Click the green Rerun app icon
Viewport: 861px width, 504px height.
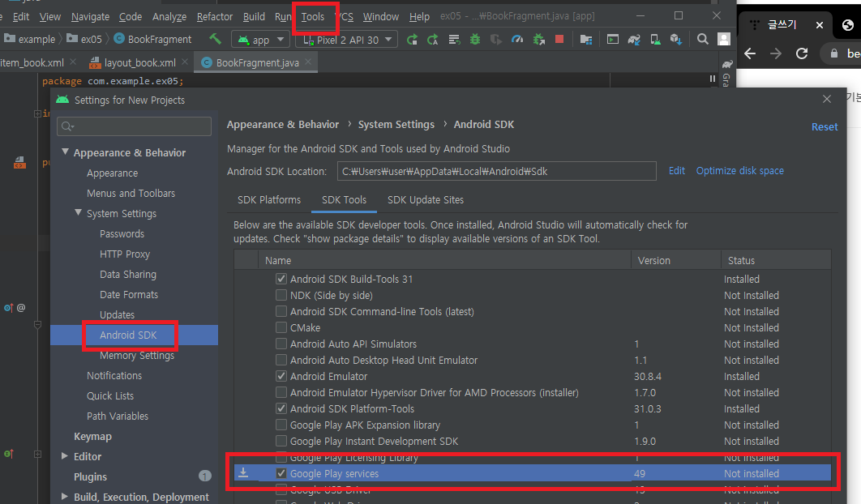pyautogui.click(x=412, y=40)
